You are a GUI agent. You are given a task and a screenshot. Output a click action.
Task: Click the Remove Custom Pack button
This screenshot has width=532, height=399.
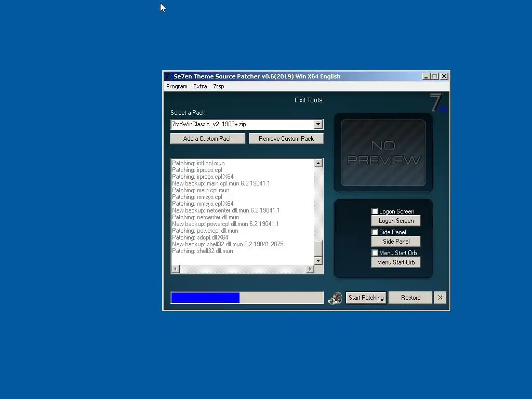286,138
